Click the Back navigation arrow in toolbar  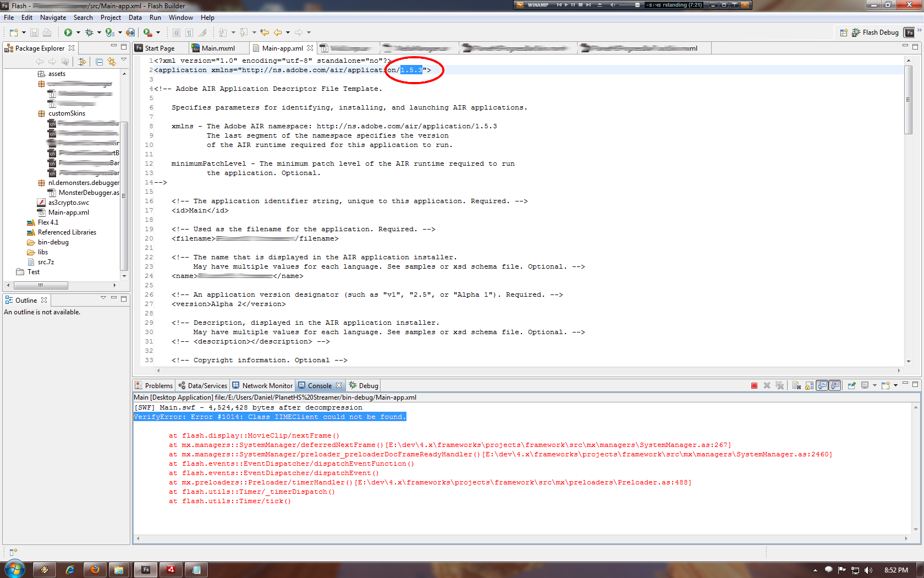(278, 32)
